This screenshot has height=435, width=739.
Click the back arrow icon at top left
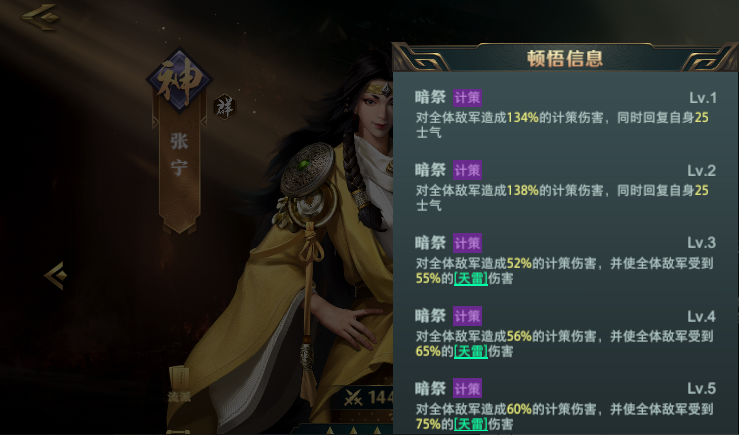point(41,17)
